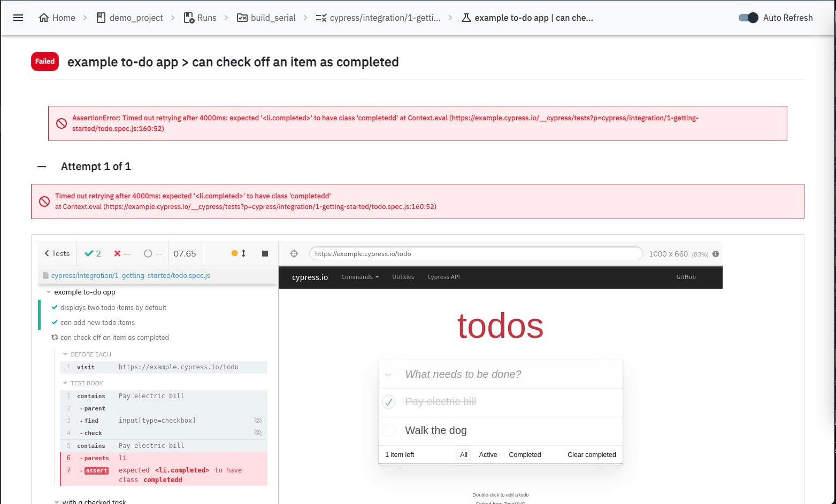Click the viewport info icon
The image size is (836, 504).
click(716, 254)
